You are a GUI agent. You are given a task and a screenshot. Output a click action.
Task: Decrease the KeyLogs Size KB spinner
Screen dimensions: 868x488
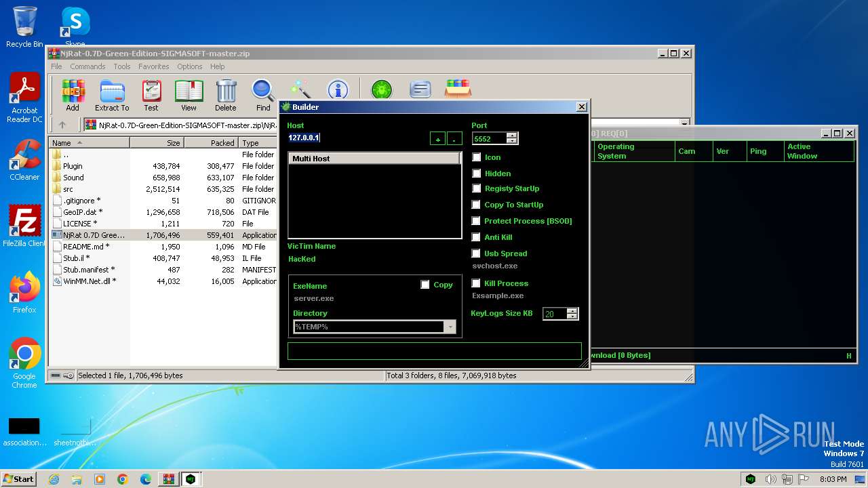pos(572,317)
